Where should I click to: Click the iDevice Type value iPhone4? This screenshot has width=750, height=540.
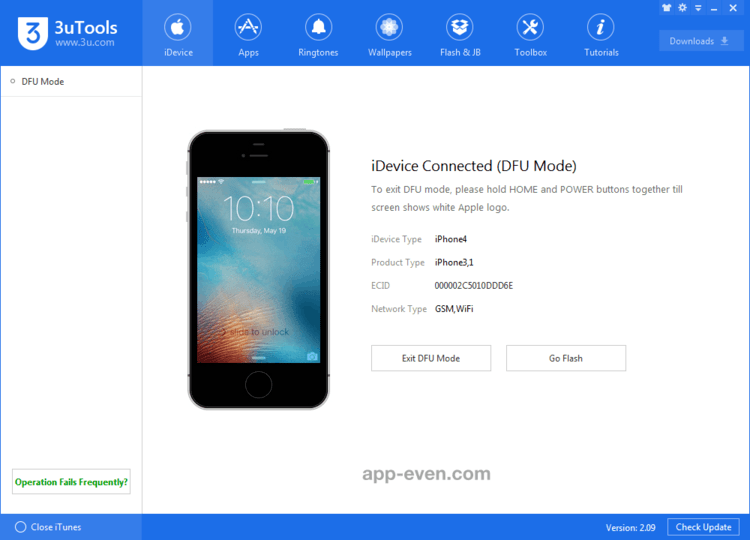tap(451, 239)
